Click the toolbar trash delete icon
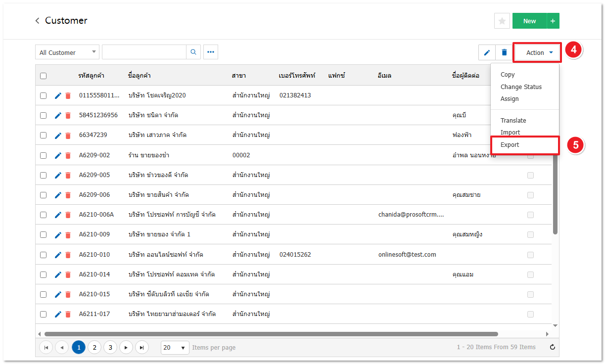 point(504,52)
